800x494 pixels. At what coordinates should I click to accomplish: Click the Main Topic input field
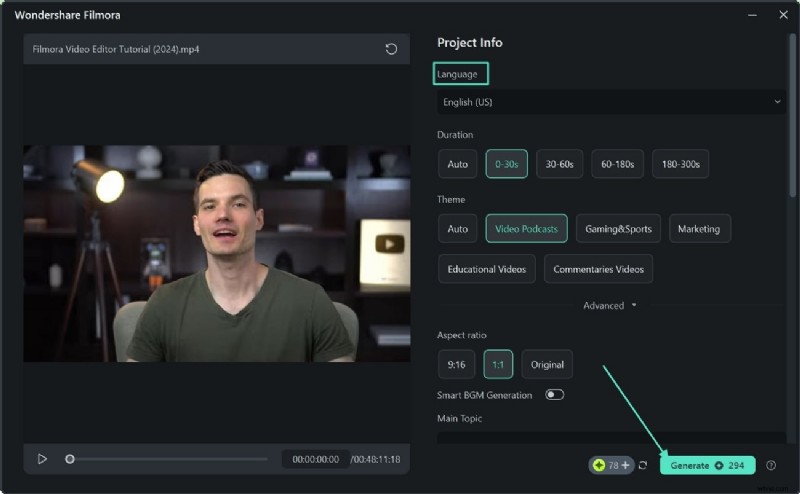click(x=611, y=437)
